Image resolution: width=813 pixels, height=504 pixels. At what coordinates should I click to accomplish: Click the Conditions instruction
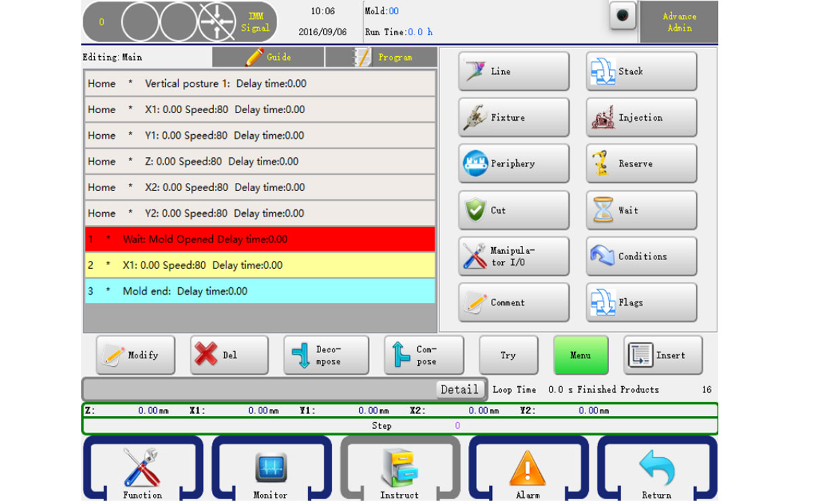pos(641,257)
